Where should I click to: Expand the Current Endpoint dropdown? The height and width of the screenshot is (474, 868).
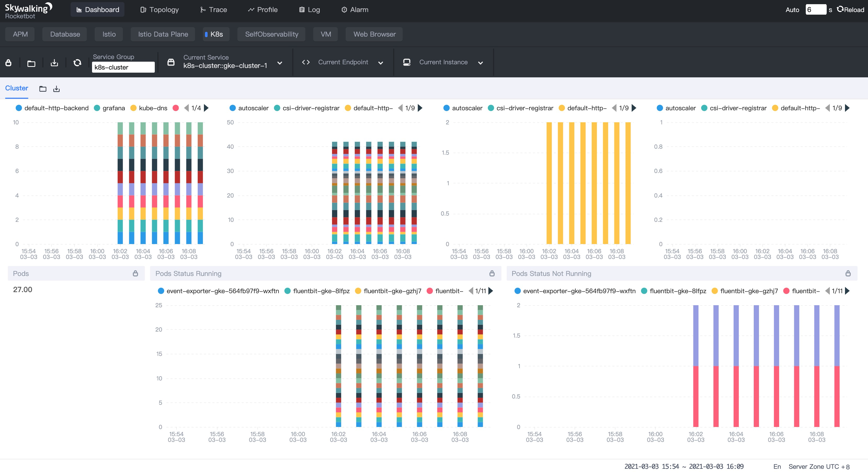[x=380, y=63]
